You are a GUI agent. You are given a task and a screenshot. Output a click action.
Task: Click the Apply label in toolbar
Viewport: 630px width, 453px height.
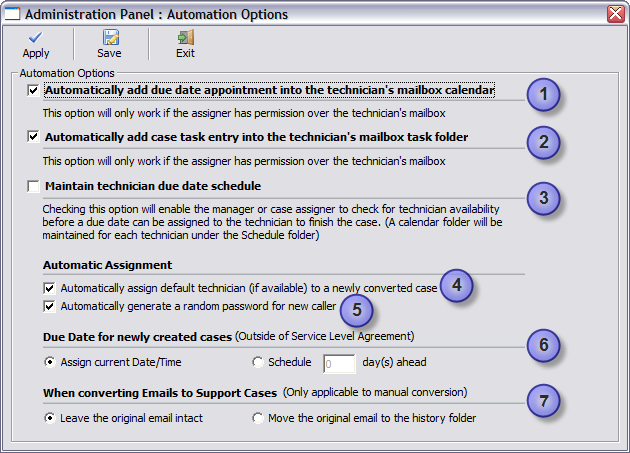[x=36, y=53]
